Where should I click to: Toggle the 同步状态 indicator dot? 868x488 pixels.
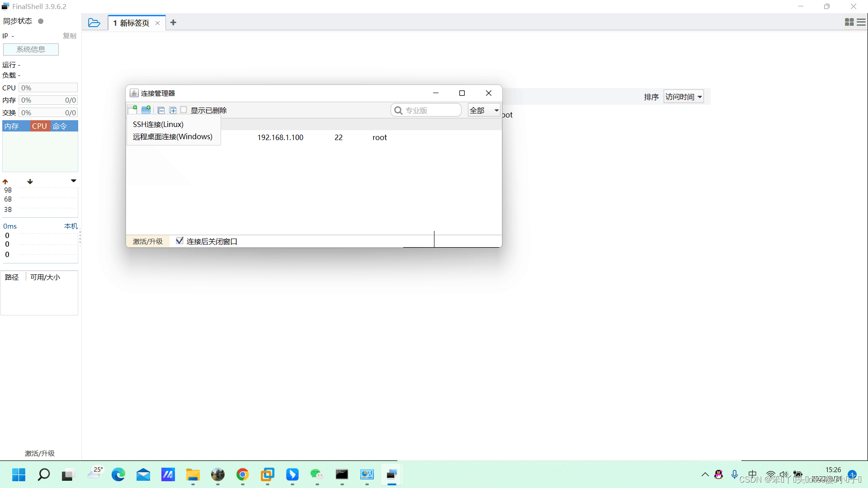(x=41, y=21)
